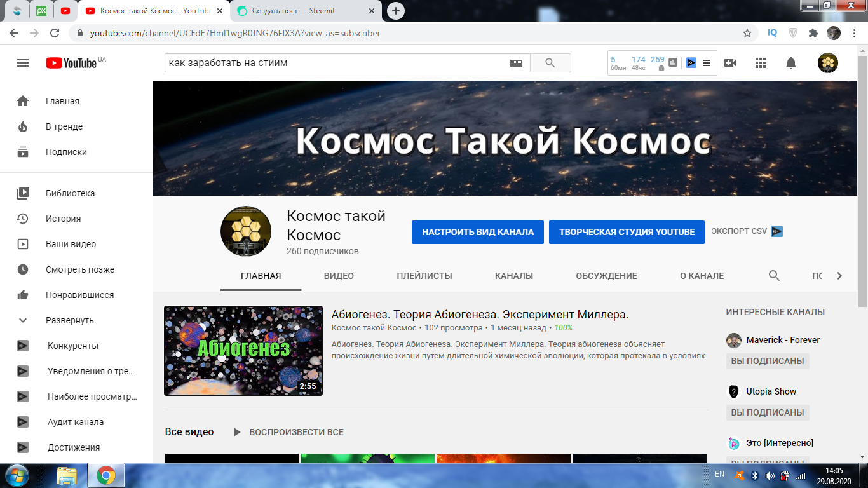This screenshot has width=868, height=488.
Task: Click the create video camera icon
Action: pyautogui.click(x=730, y=63)
